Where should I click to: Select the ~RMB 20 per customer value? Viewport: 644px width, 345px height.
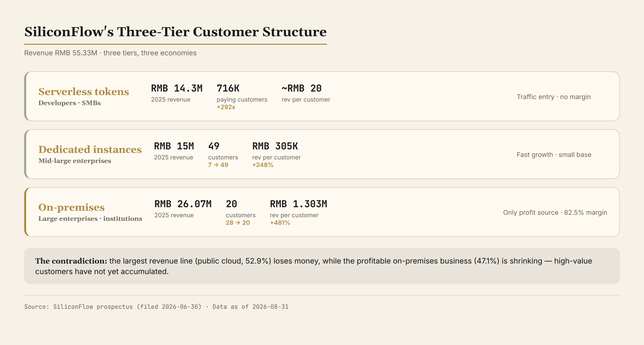(x=302, y=88)
